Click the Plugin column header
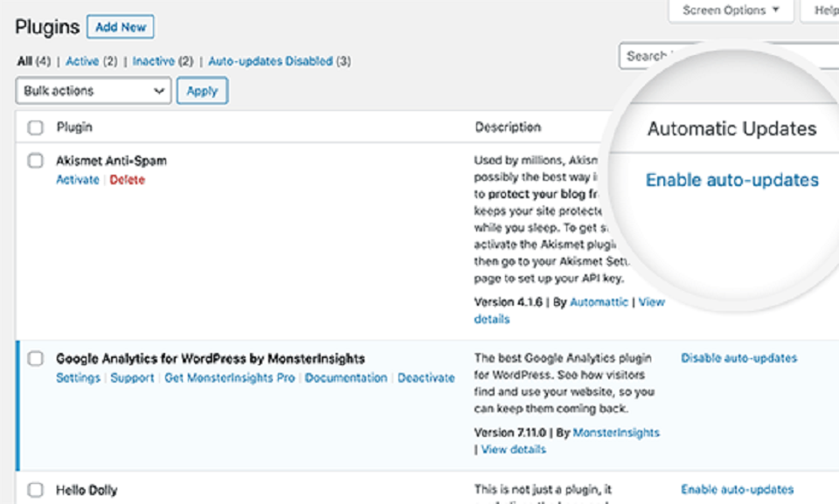Image resolution: width=839 pixels, height=504 pixels. (74, 128)
